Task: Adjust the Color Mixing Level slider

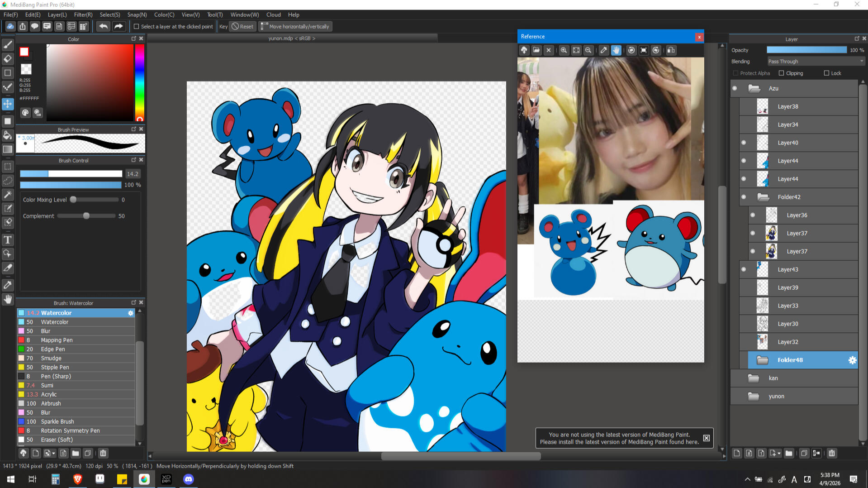Action: 94,200
